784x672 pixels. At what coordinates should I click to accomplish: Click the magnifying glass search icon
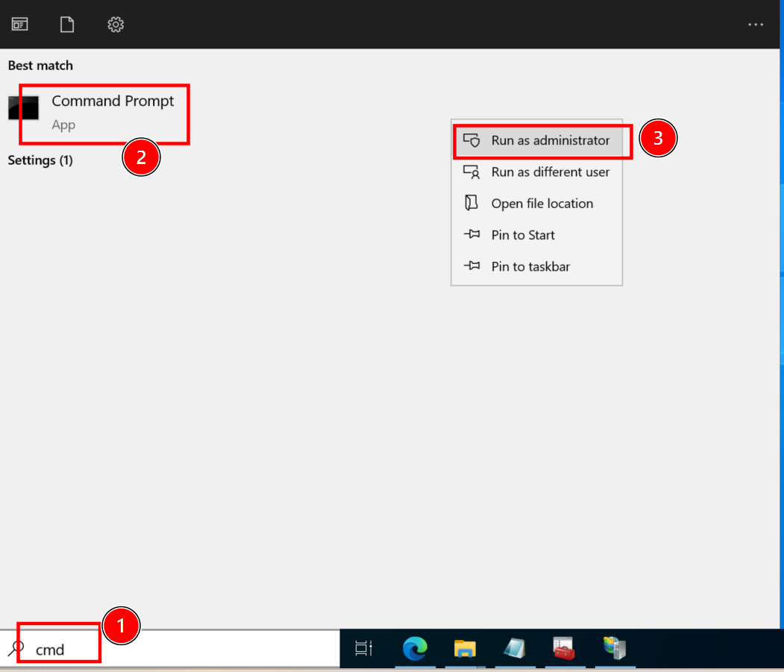pyautogui.click(x=16, y=649)
